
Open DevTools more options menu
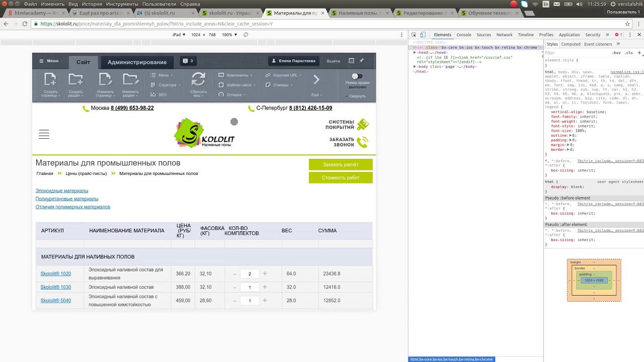629,35
